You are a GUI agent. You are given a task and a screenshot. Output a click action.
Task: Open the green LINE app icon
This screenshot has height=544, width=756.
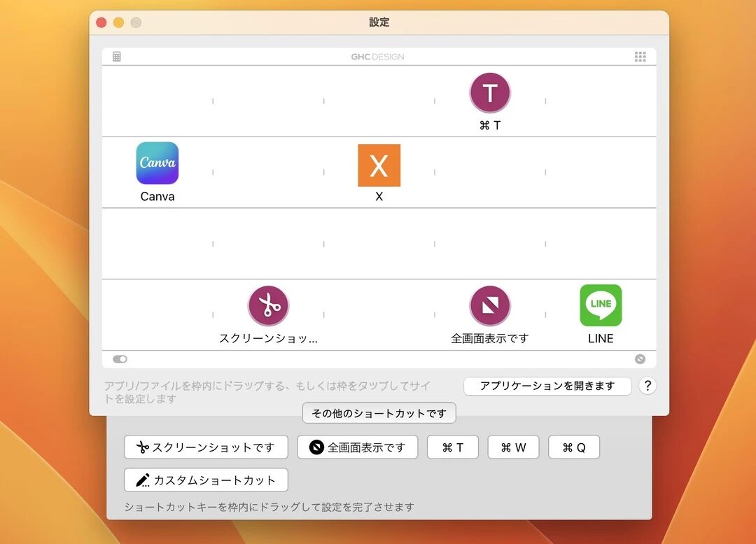(x=601, y=305)
